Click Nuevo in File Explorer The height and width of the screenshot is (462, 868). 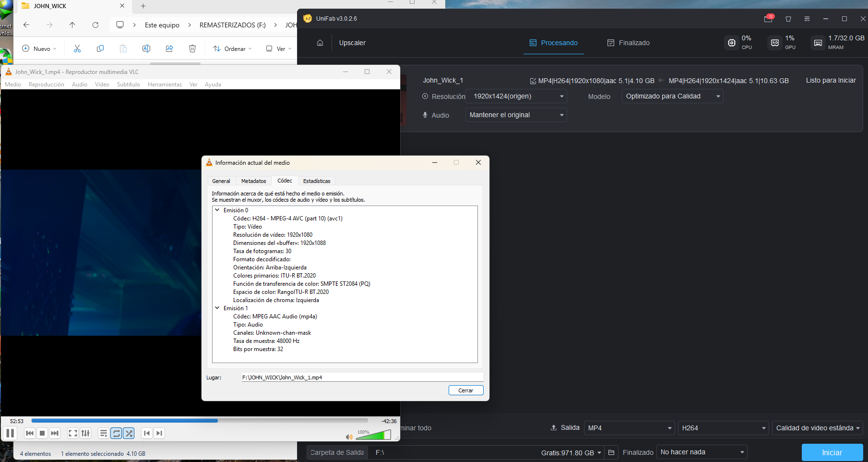coord(39,49)
